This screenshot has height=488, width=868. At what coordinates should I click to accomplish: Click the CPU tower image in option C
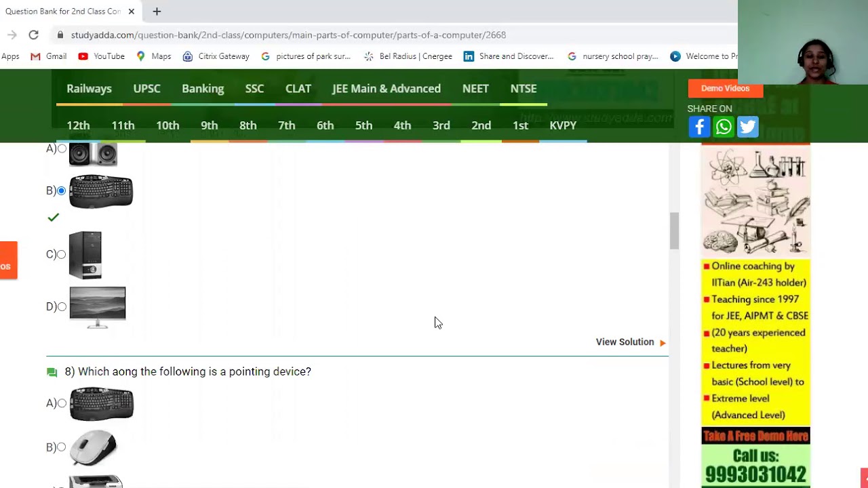[x=85, y=255]
